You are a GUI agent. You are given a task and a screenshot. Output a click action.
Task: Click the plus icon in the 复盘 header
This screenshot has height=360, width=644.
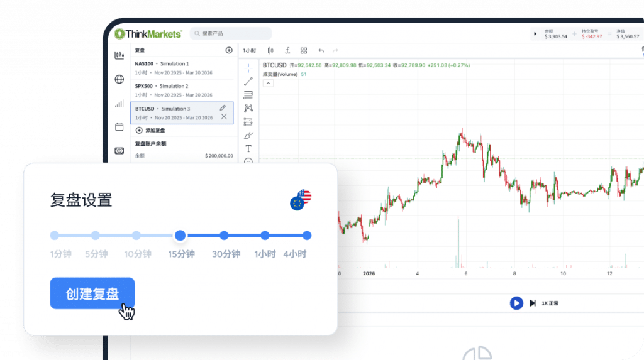pyautogui.click(x=229, y=50)
